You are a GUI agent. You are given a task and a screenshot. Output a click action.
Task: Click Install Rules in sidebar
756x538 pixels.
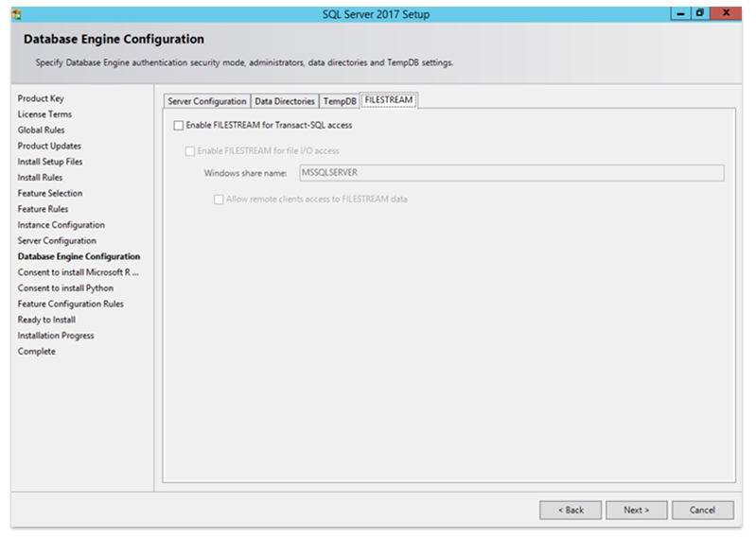tap(40, 178)
